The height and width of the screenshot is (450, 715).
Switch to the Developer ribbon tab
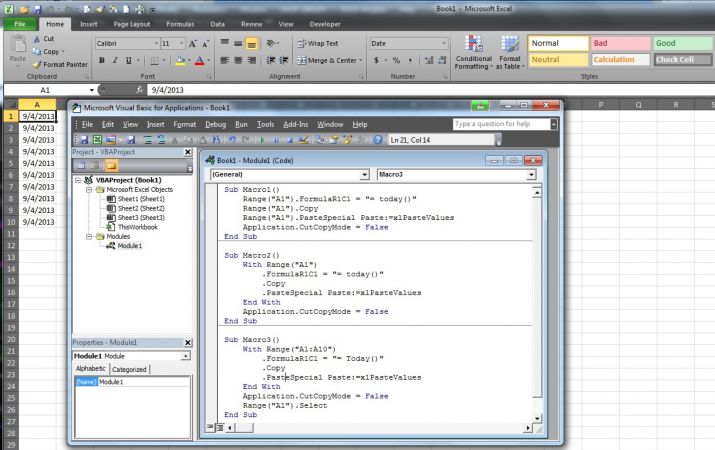(x=325, y=24)
